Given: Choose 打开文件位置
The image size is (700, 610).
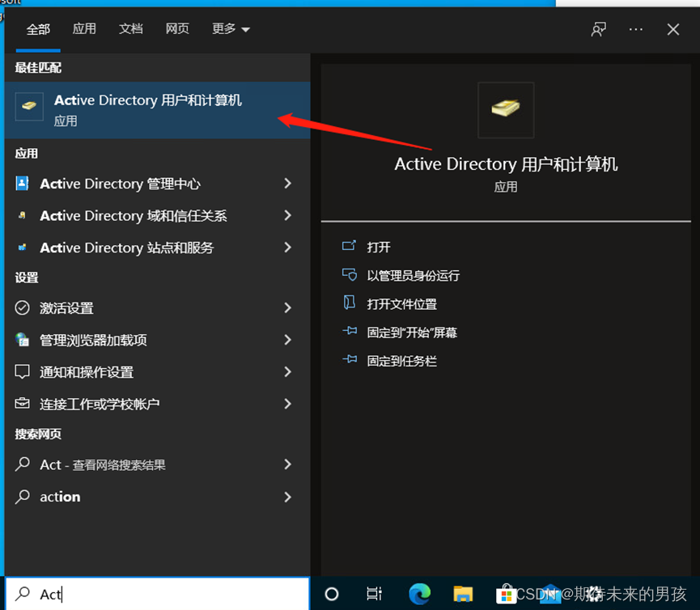Looking at the screenshot, I should click(x=401, y=304).
